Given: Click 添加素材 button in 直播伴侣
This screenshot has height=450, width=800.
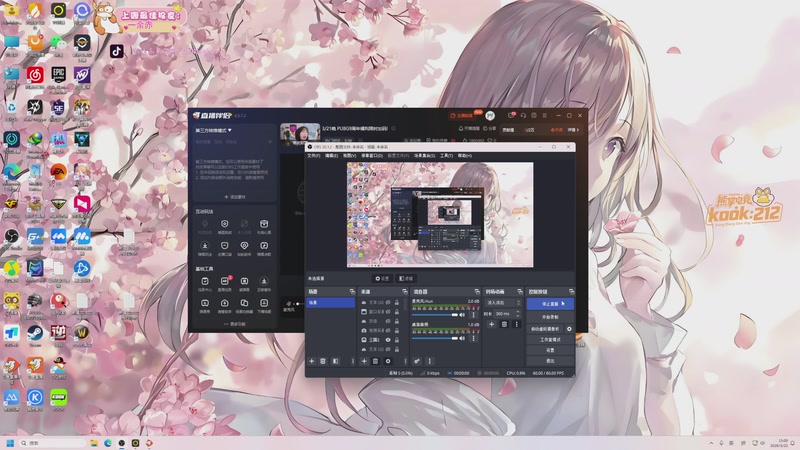Looking at the screenshot, I should coord(235,197).
